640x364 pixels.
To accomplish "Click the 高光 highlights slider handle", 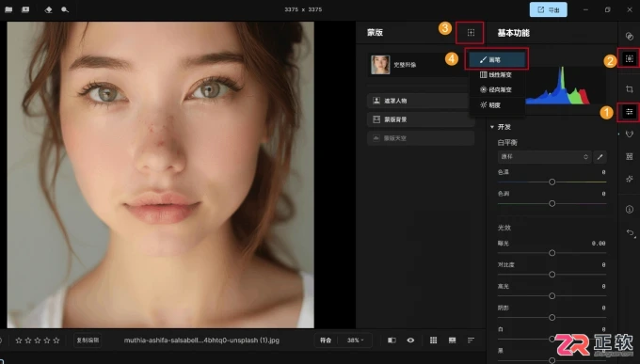I will tap(552, 296).
